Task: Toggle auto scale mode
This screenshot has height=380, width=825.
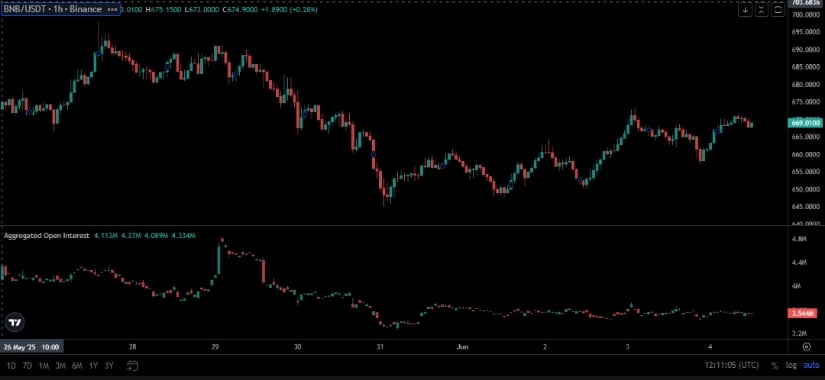Action: 810,365
